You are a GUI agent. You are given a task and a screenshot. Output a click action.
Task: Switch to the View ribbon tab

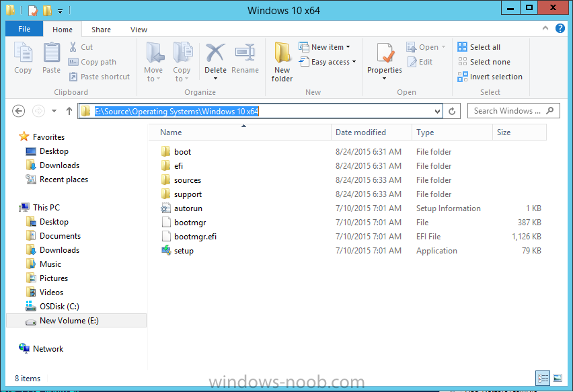139,30
